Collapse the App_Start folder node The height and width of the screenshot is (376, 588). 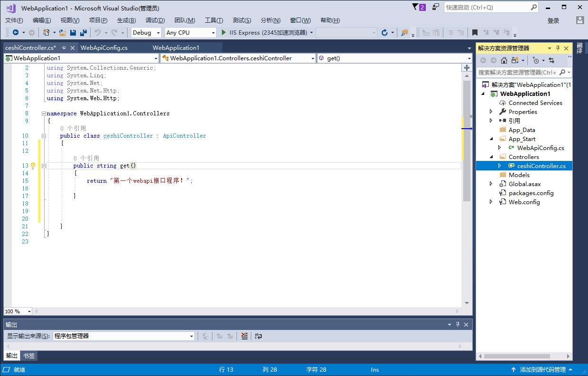click(x=491, y=139)
